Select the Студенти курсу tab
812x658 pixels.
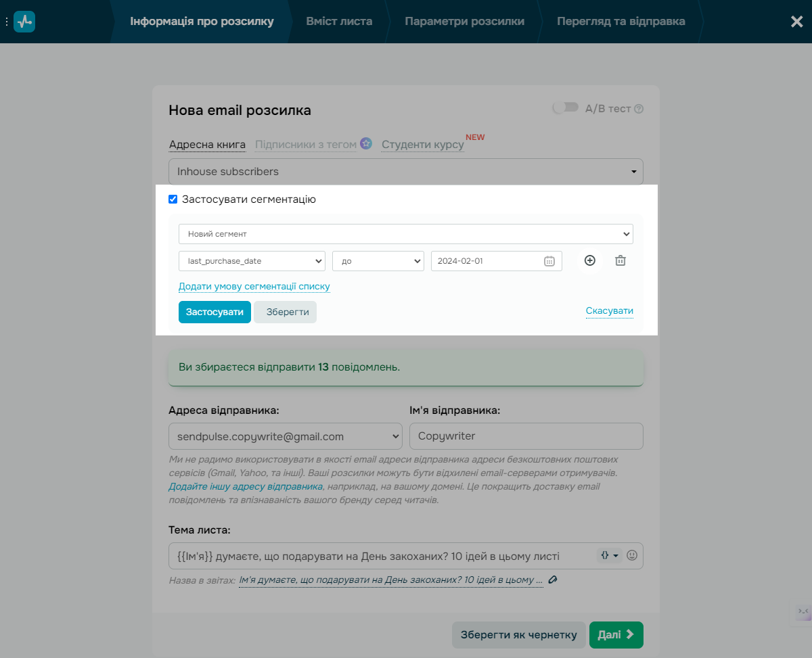423,145
